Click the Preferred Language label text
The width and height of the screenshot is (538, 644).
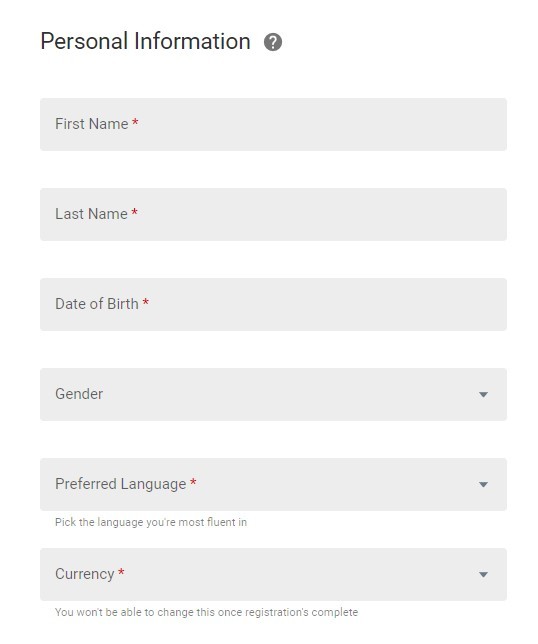[x=121, y=484]
